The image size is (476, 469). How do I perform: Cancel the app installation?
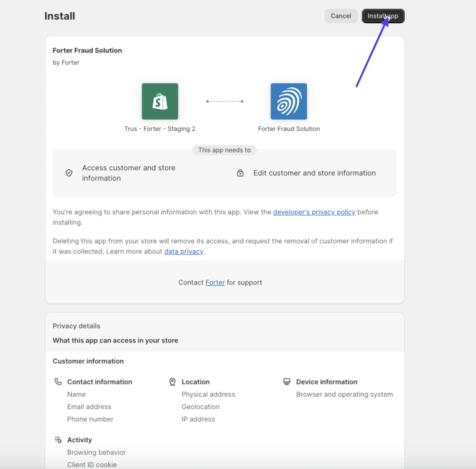pyautogui.click(x=341, y=16)
